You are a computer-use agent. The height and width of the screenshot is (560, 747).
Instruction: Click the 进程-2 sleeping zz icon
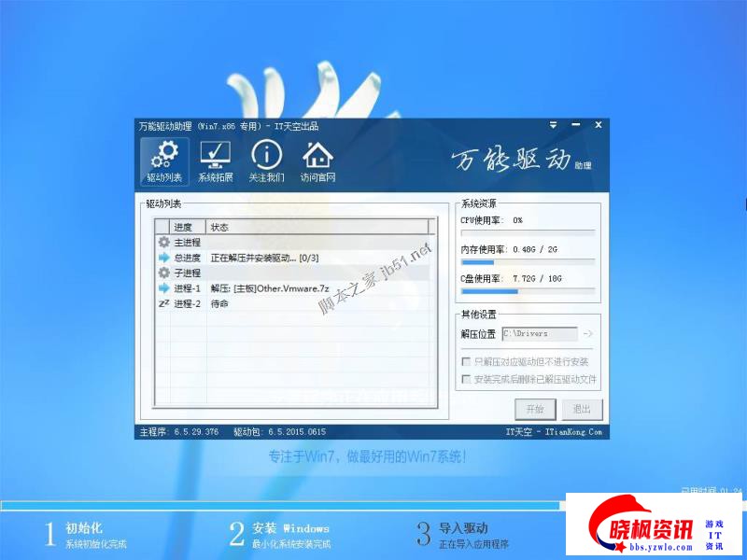click(164, 303)
